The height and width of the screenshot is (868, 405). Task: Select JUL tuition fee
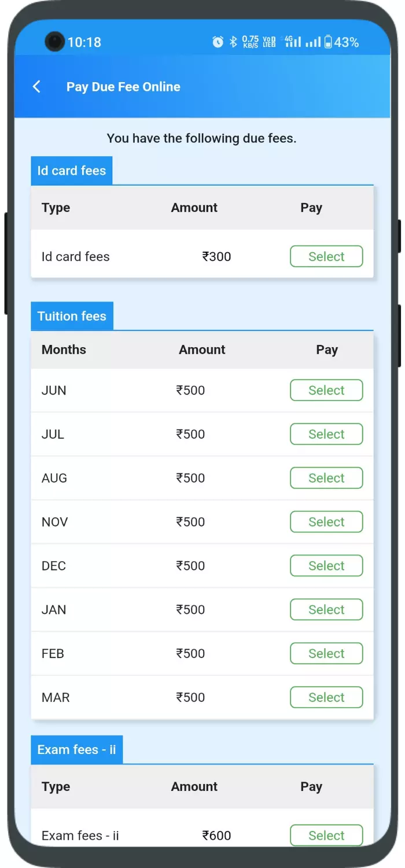[x=326, y=434]
